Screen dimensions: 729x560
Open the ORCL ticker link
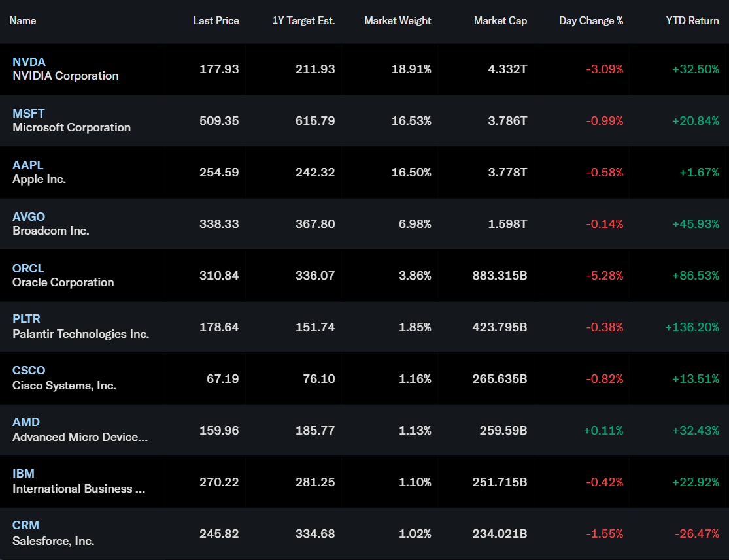pyautogui.click(x=28, y=268)
